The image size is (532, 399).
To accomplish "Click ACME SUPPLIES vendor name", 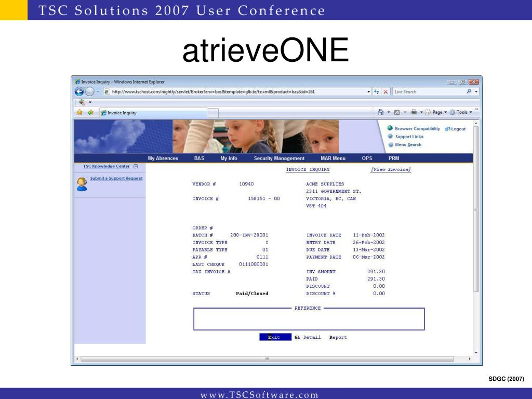I will [325, 184].
